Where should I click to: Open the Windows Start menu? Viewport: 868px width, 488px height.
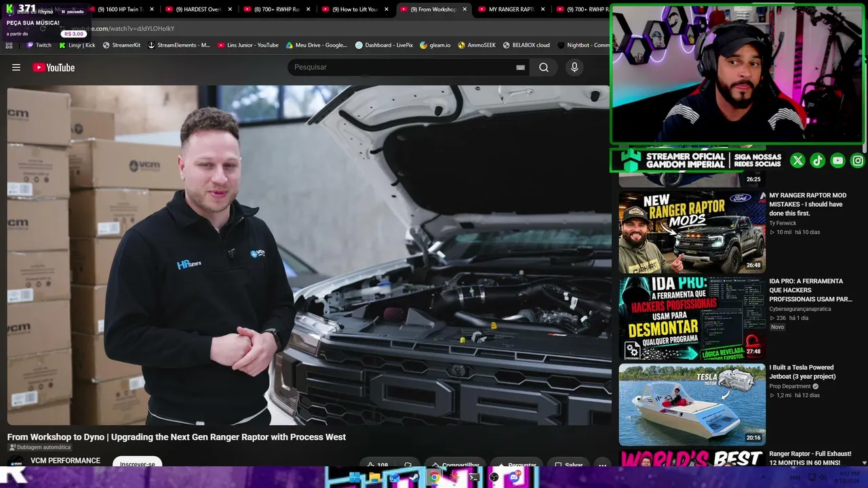pyautogui.click(x=355, y=477)
